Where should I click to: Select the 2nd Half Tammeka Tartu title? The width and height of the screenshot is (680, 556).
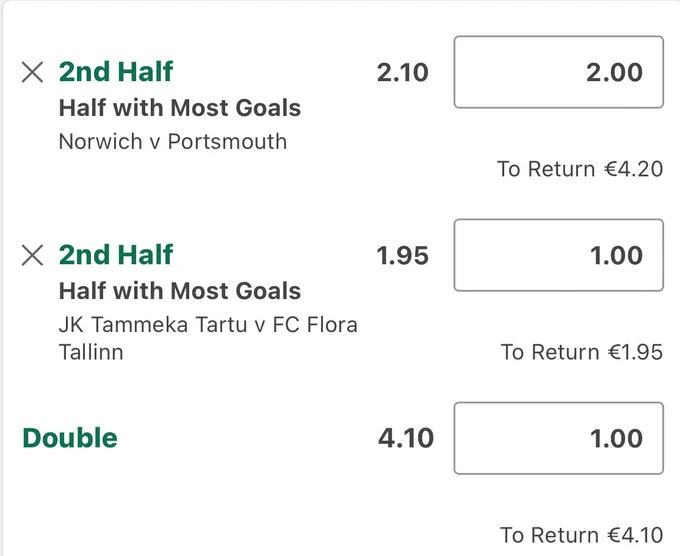click(116, 255)
